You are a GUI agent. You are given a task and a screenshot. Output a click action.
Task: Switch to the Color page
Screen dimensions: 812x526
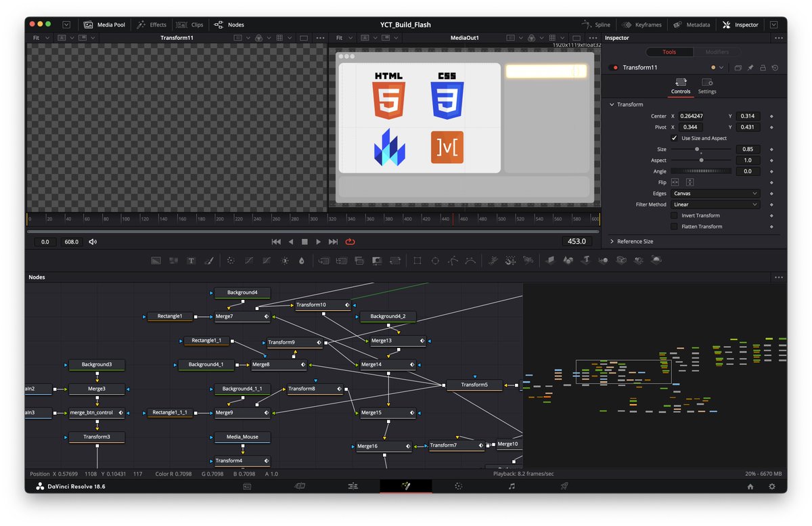pos(457,486)
